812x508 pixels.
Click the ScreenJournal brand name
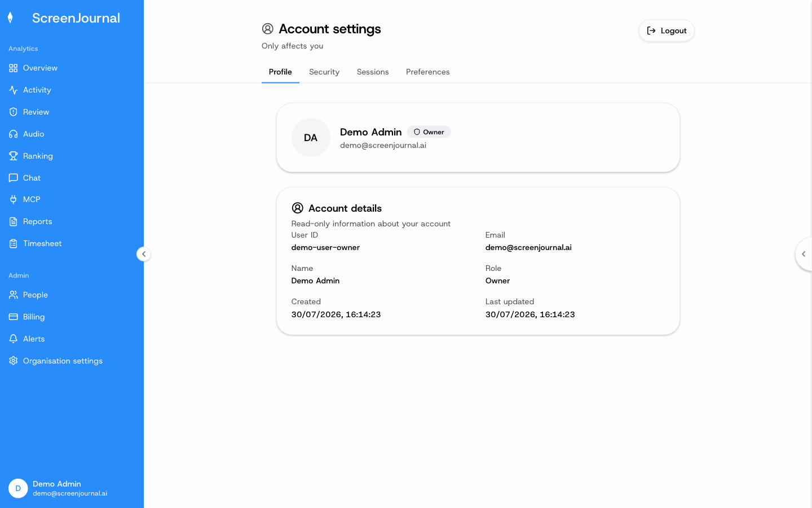tap(76, 18)
